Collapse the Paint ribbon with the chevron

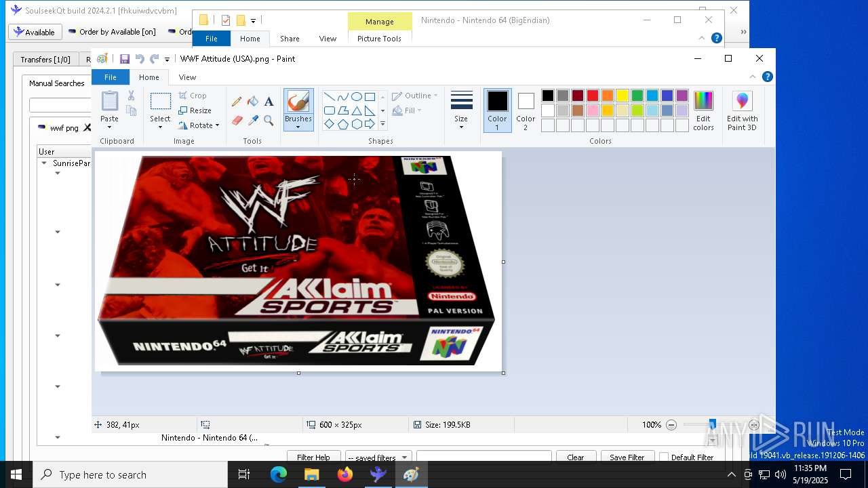click(x=753, y=77)
